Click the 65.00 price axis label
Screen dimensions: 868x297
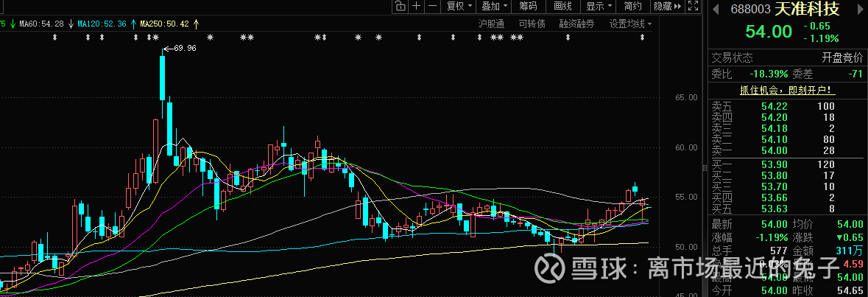[x=686, y=97]
